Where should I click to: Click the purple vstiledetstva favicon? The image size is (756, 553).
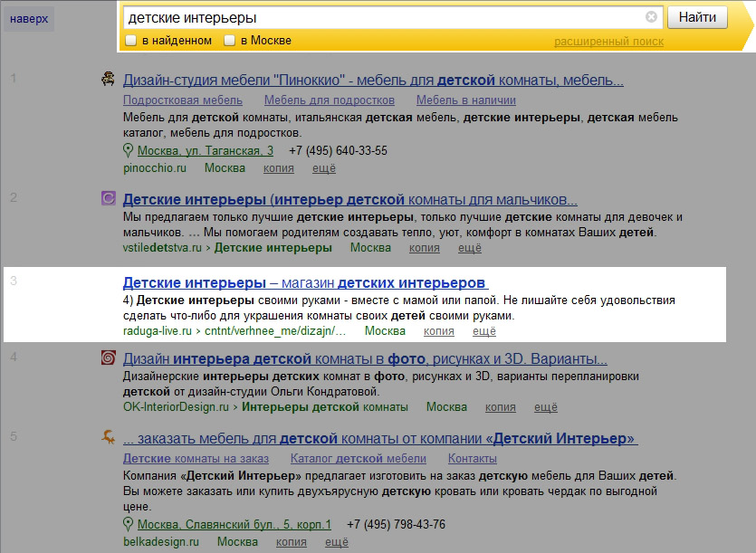(108, 198)
